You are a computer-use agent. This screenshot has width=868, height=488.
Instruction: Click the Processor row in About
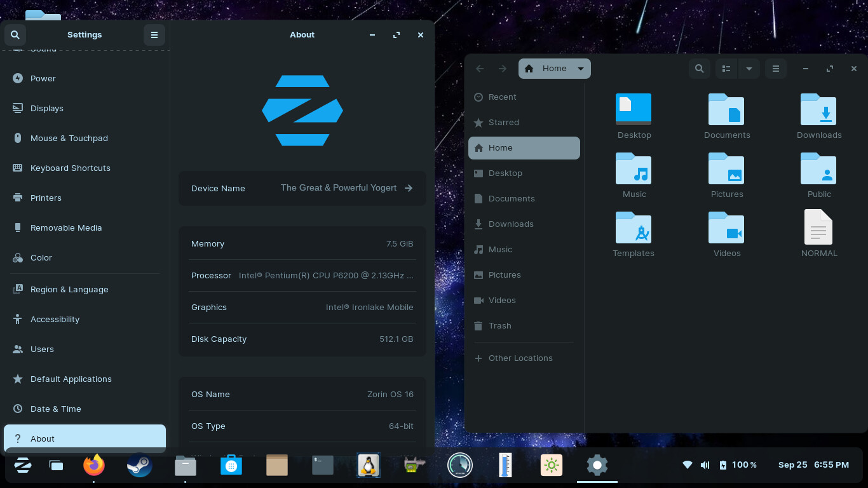pyautogui.click(x=302, y=276)
